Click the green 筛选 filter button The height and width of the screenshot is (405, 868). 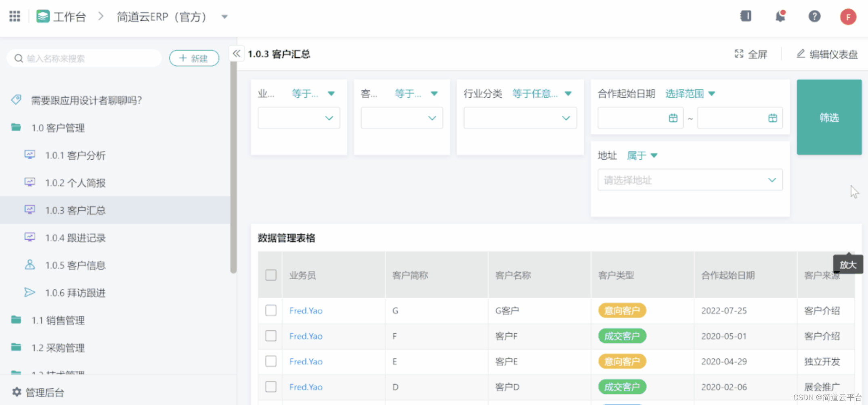click(829, 117)
